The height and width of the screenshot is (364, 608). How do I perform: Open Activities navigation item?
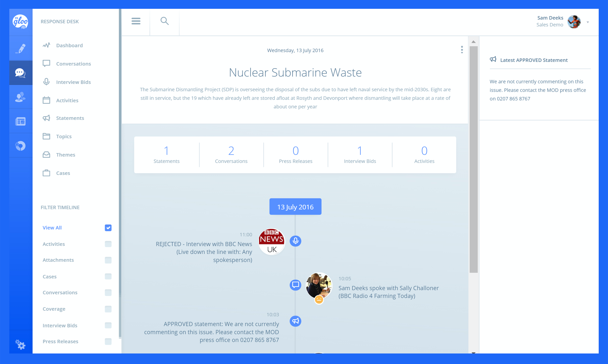click(67, 101)
